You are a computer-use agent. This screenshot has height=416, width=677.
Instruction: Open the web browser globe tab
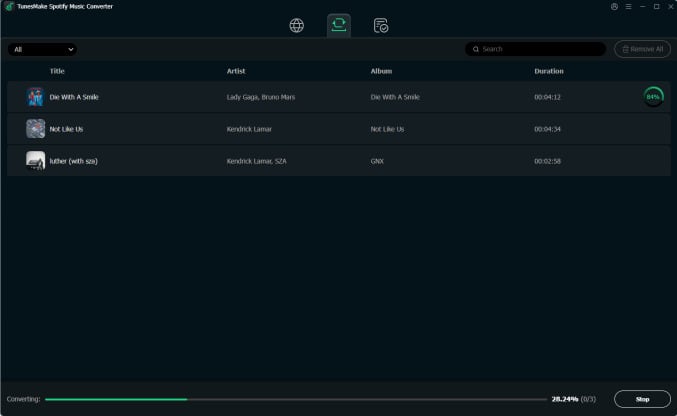(x=296, y=25)
